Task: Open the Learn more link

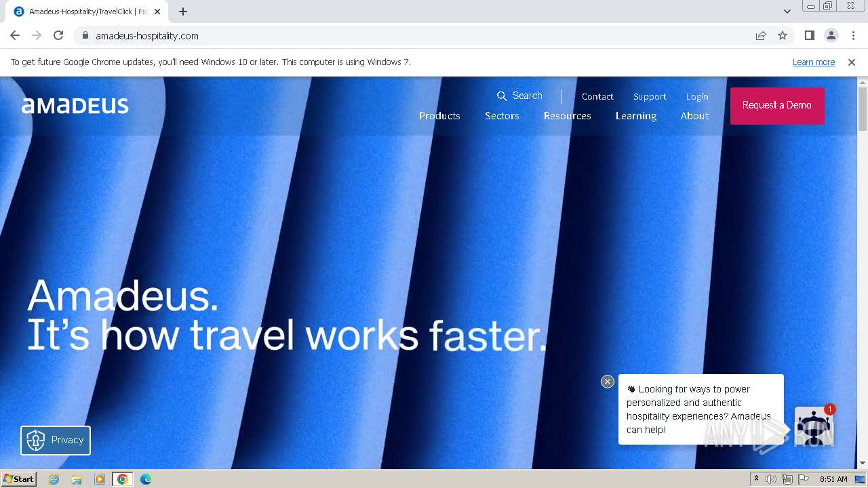Action: [x=814, y=62]
